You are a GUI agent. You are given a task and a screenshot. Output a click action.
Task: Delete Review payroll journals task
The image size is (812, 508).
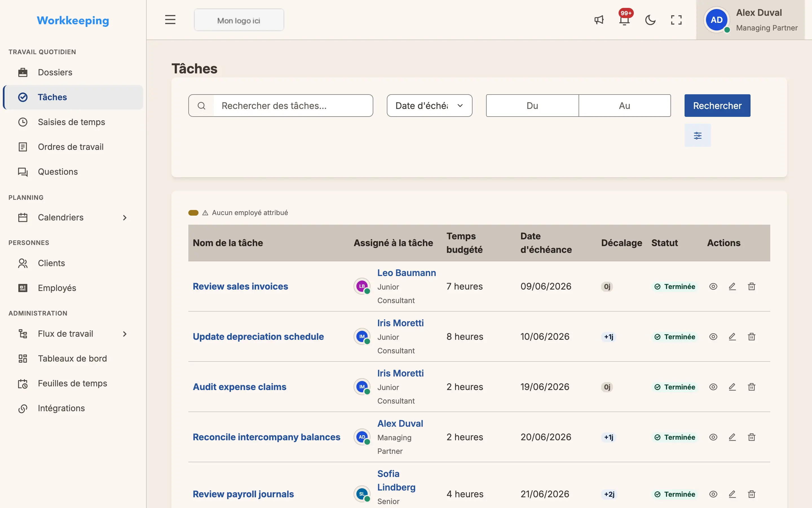pos(752,494)
